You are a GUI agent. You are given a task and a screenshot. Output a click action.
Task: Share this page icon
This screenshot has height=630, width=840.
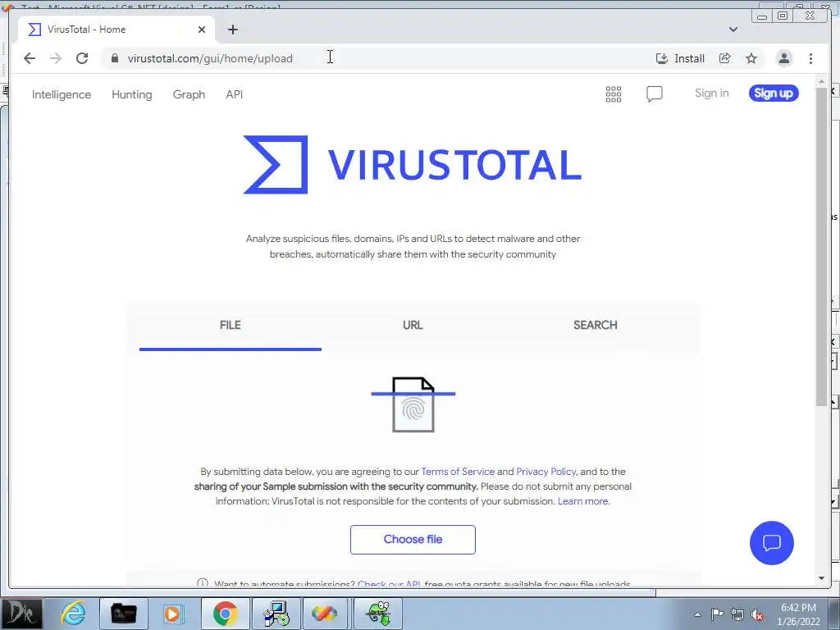point(725,58)
